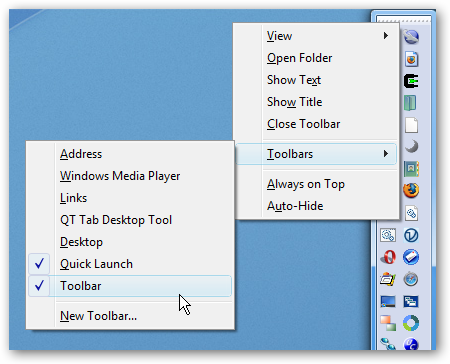
Task: Launch the blue ringed globe browser icon
Action: [x=411, y=37]
